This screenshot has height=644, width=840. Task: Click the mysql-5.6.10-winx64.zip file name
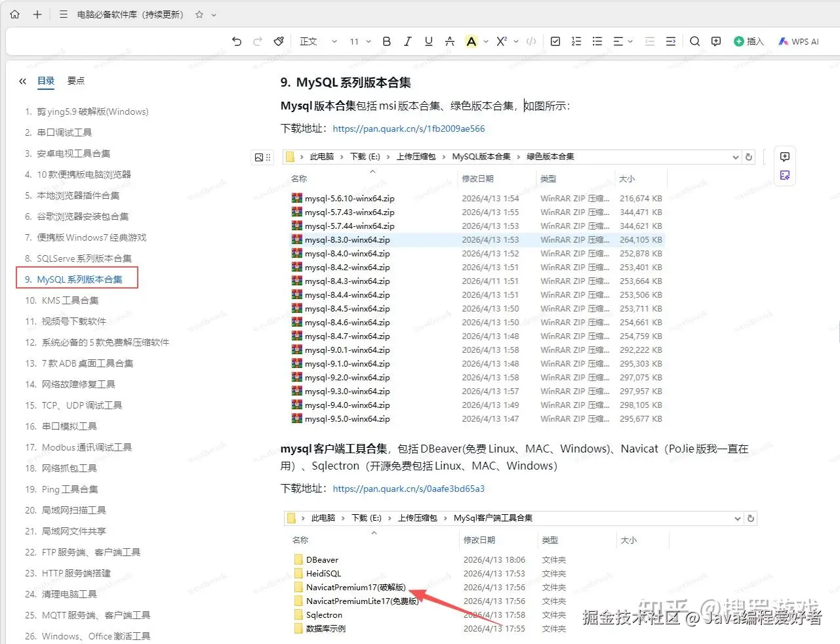tap(350, 198)
